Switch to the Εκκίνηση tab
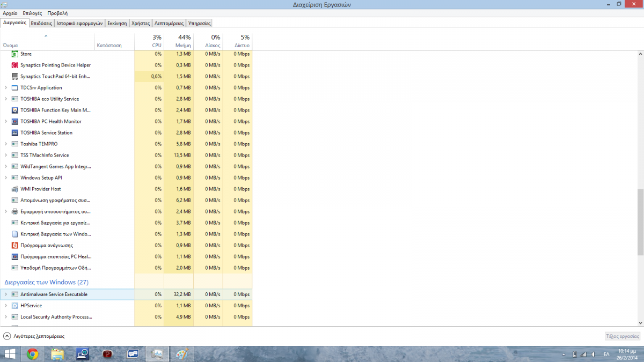Viewport: 644px width, 362px height. coord(117,23)
